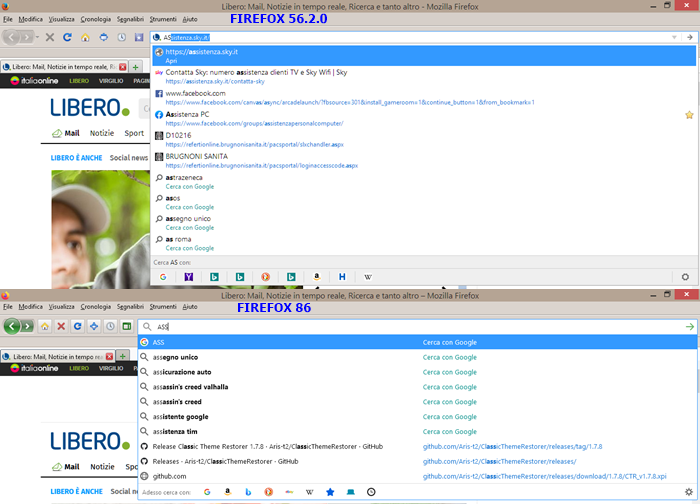The width and height of the screenshot is (700, 504).
Task: Select assassin's creed valhalla suggestion
Action: (417, 387)
